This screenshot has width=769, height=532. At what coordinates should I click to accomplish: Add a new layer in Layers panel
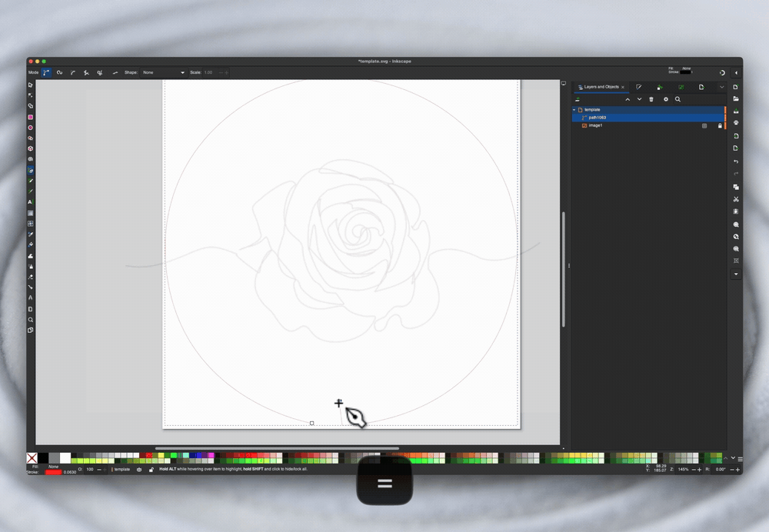click(578, 99)
